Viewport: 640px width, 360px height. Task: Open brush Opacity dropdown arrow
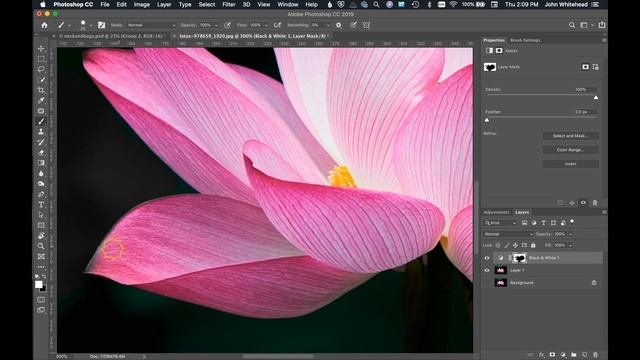coord(216,25)
